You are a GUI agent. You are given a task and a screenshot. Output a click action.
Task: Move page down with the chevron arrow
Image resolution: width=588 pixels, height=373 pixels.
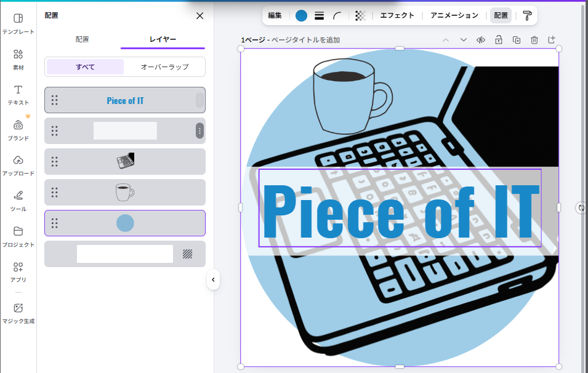click(463, 40)
